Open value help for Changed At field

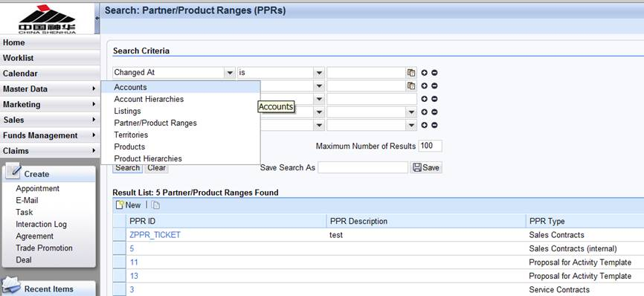411,73
